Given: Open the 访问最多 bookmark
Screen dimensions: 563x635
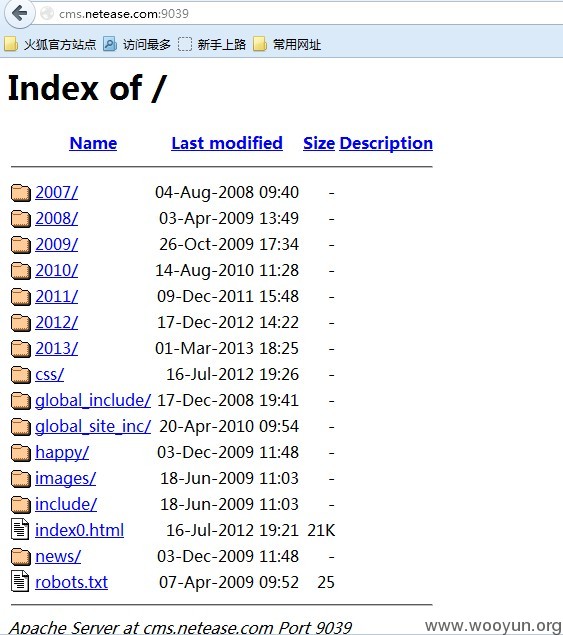Looking at the screenshot, I should [x=137, y=44].
